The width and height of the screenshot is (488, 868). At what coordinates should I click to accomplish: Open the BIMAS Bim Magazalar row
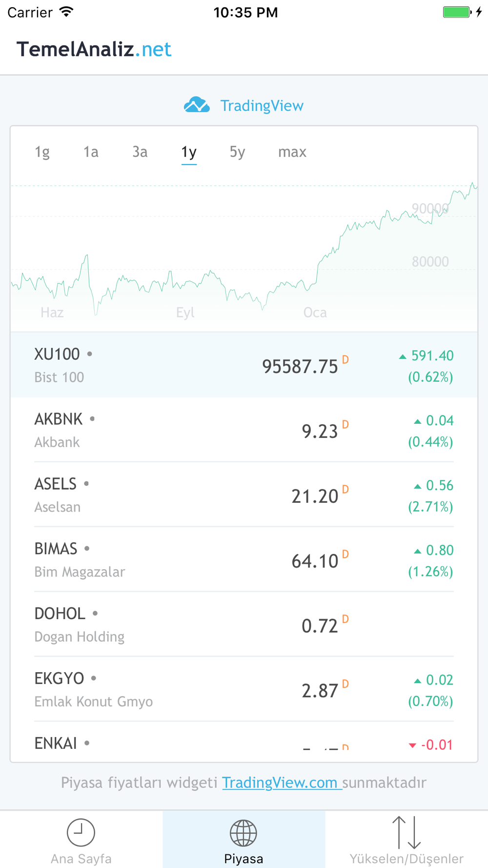tap(244, 560)
